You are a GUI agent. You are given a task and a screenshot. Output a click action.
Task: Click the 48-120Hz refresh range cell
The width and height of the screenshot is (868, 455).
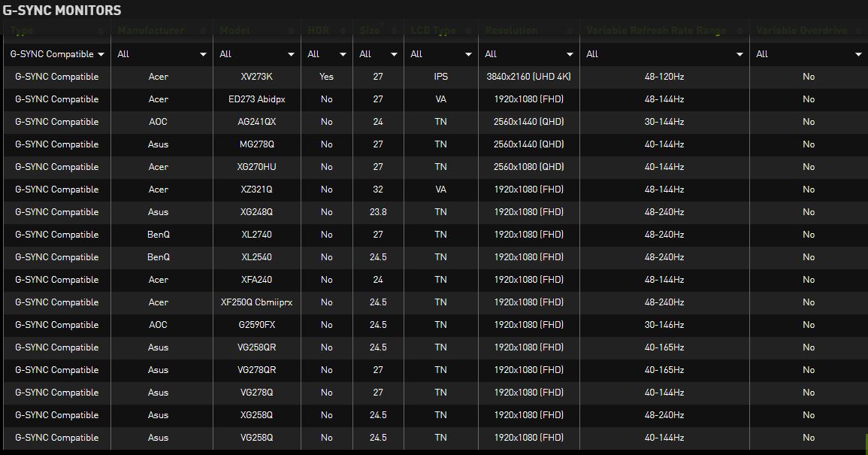tap(664, 77)
